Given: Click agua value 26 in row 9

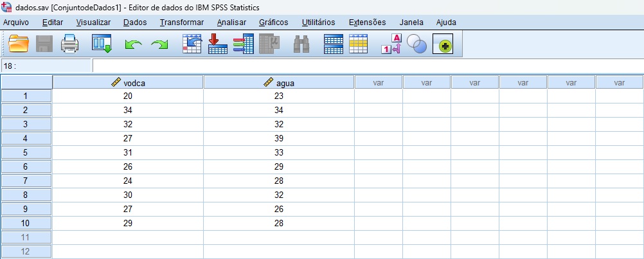Looking at the screenshot, I should tap(279, 209).
